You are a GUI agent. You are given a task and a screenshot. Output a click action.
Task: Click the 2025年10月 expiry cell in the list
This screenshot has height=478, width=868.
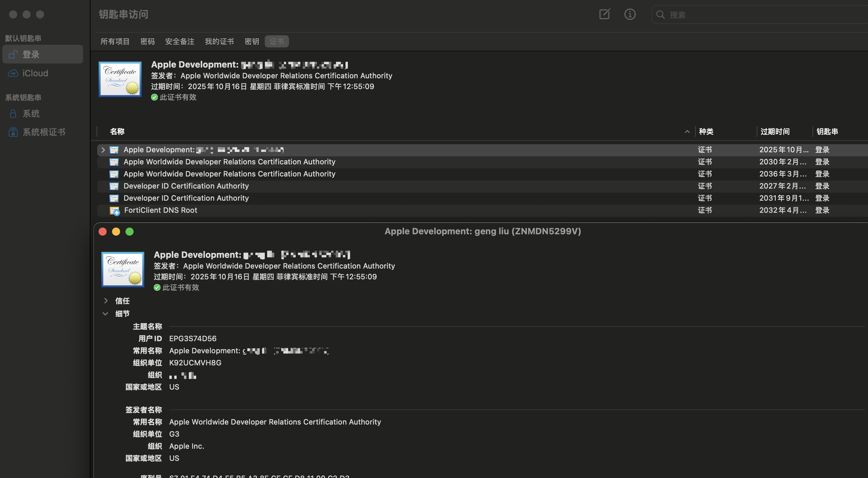[784, 150]
